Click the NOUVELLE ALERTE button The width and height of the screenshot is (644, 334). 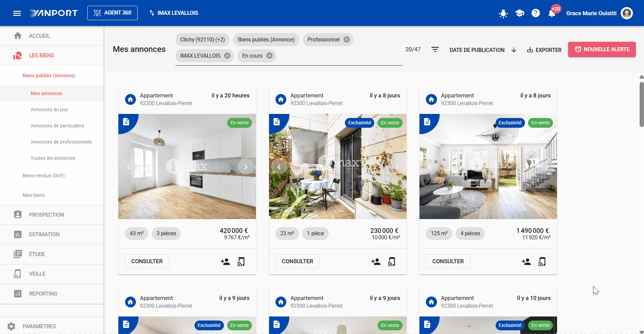click(x=602, y=49)
